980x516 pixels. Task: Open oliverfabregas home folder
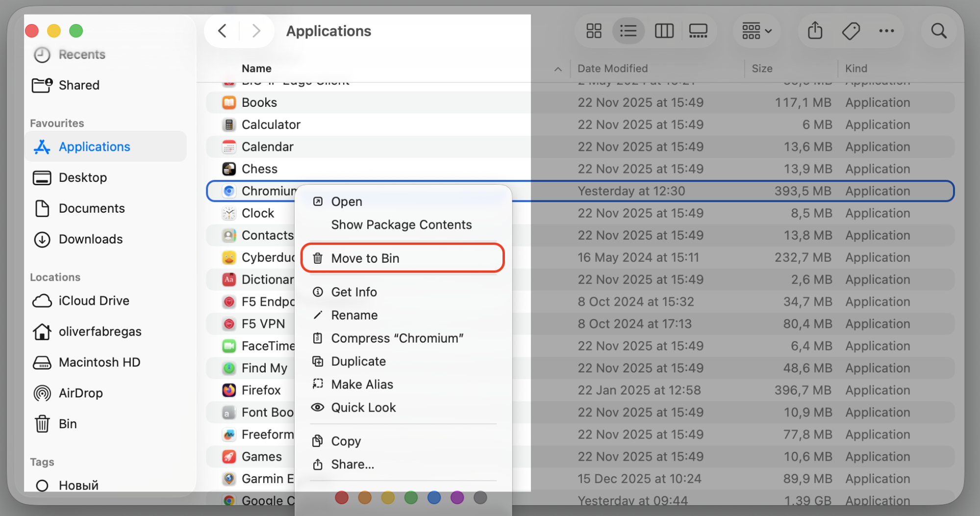[x=87, y=331]
